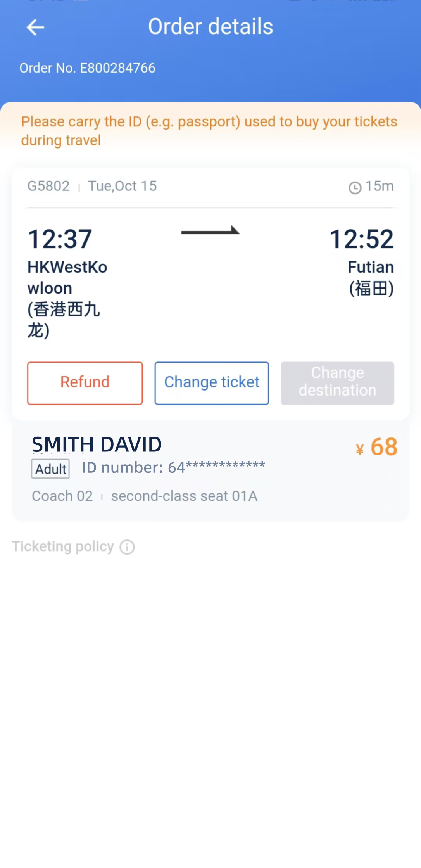Tap passenger name SMITH DAVID
Viewport: 421px width, 868px height.
click(x=97, y=444)
